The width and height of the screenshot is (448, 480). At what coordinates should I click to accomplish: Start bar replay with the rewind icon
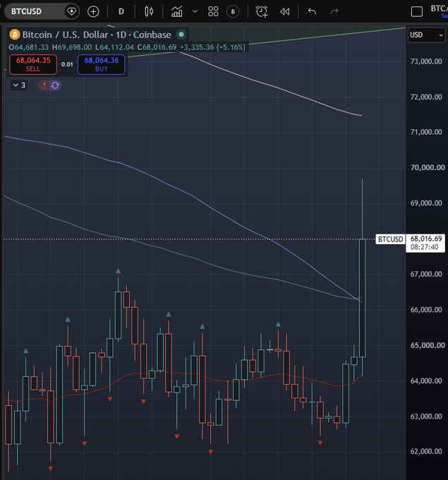click(x=285, y=11)
